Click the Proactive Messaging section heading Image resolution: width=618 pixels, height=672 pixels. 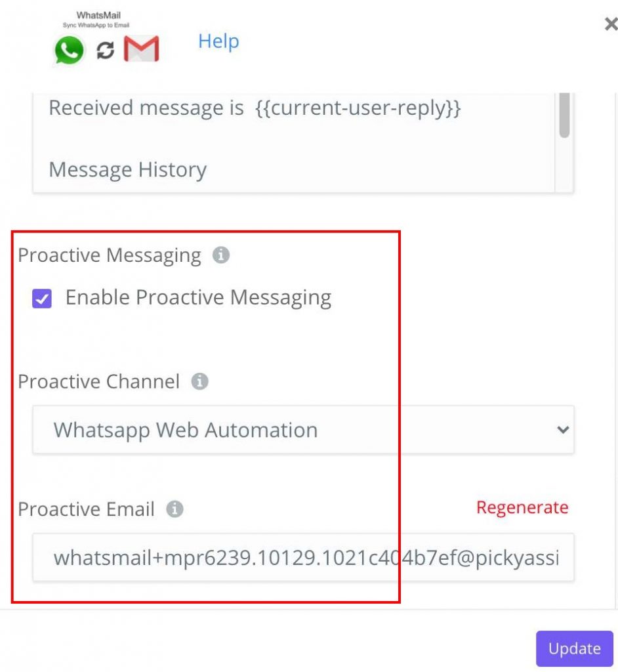tap(110, 255)
